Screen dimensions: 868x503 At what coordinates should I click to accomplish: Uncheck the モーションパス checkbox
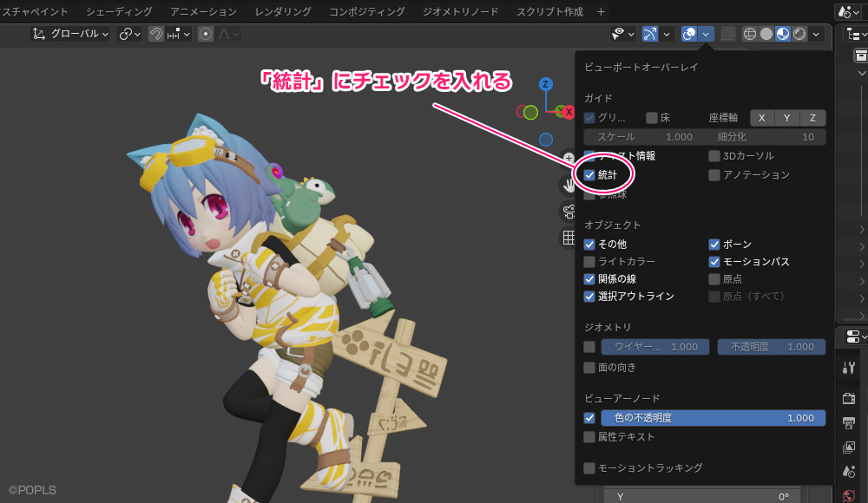714,262
